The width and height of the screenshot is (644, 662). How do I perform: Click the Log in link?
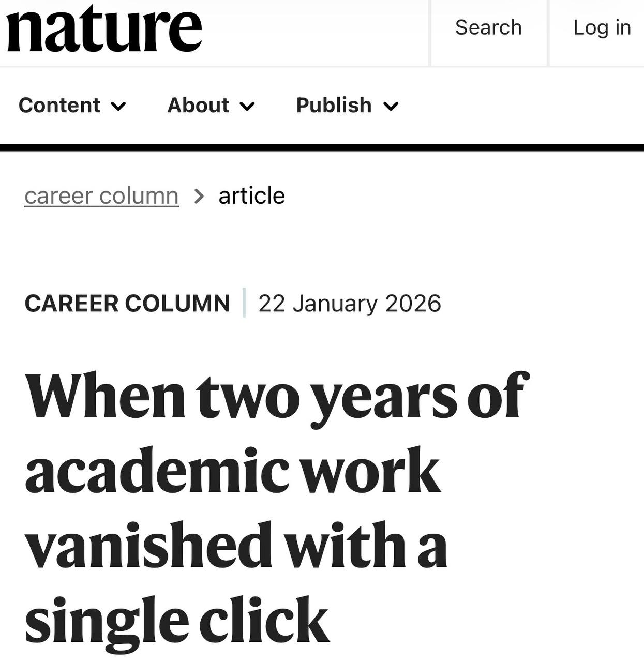pos(602,28)
